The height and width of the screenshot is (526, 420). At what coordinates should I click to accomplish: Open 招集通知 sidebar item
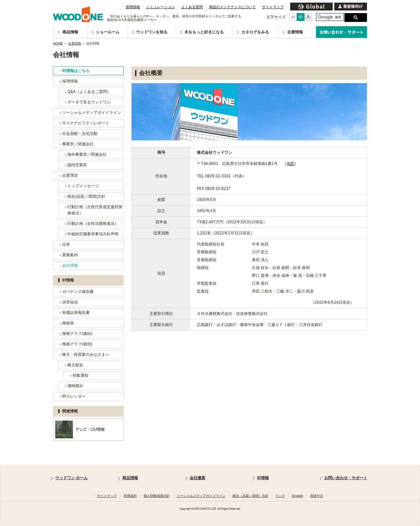[x=94, y=375]
